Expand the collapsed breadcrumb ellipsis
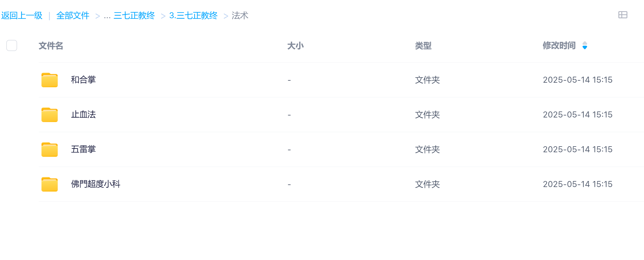 (107, 16)
